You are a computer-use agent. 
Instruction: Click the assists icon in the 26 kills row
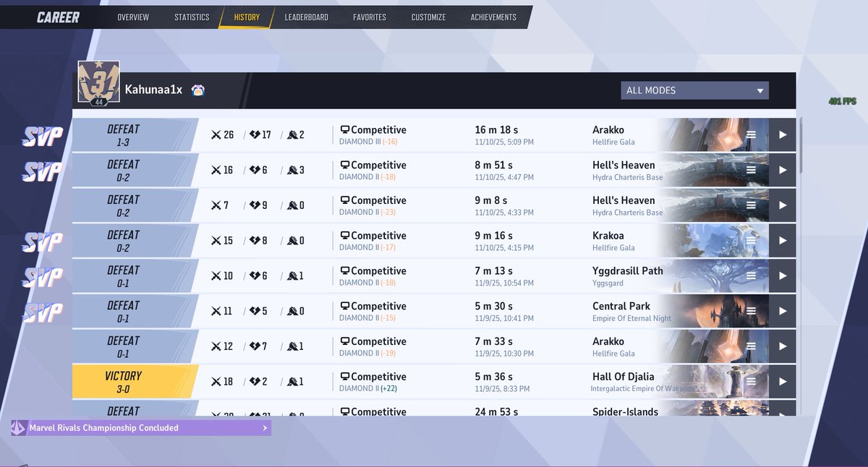tap(292, 134)
